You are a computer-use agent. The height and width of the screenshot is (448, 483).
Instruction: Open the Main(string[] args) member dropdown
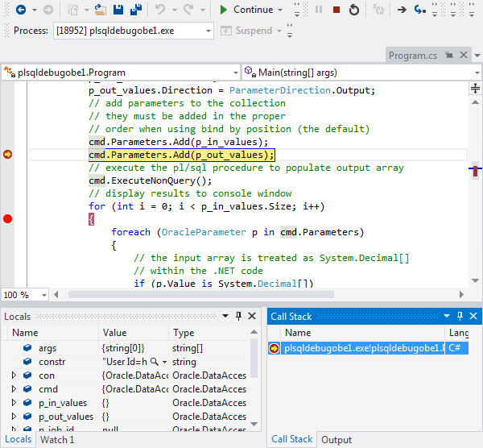[361, 72]
